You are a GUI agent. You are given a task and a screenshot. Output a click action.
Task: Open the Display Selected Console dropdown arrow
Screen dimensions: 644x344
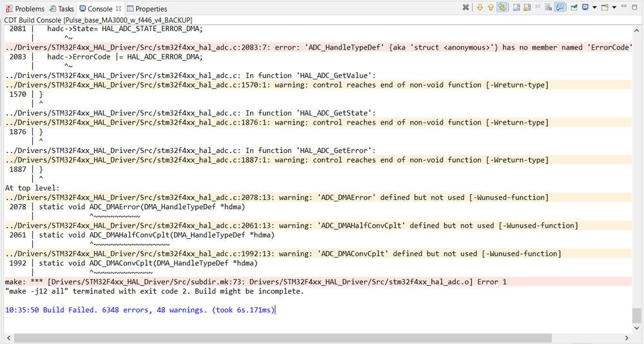594,7
